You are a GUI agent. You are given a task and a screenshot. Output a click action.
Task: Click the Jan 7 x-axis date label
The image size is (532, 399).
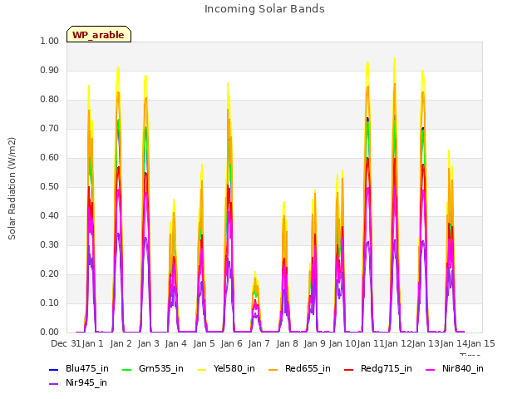coord(259,343)
